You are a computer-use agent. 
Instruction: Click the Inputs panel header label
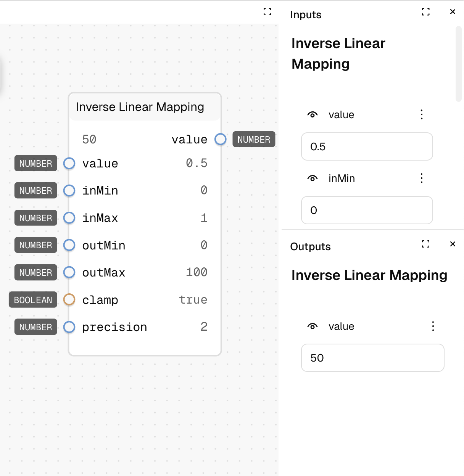pos(306,15)
